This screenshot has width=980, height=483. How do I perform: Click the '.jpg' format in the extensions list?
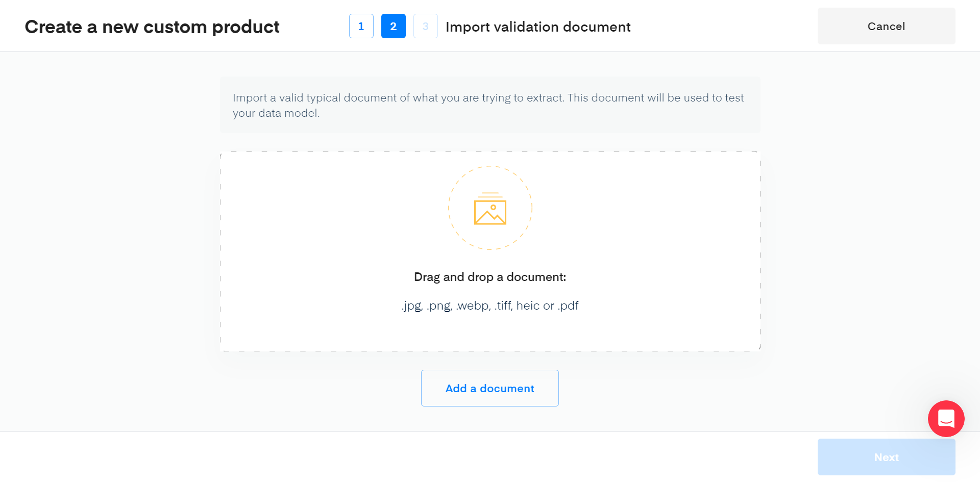411,306
